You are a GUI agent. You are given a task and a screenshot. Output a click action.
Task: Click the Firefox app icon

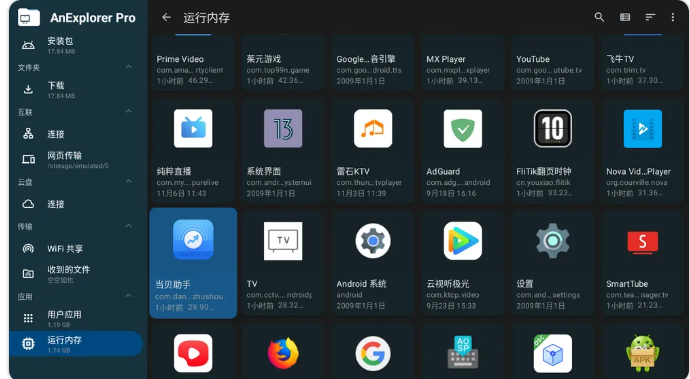click(283, 353)
